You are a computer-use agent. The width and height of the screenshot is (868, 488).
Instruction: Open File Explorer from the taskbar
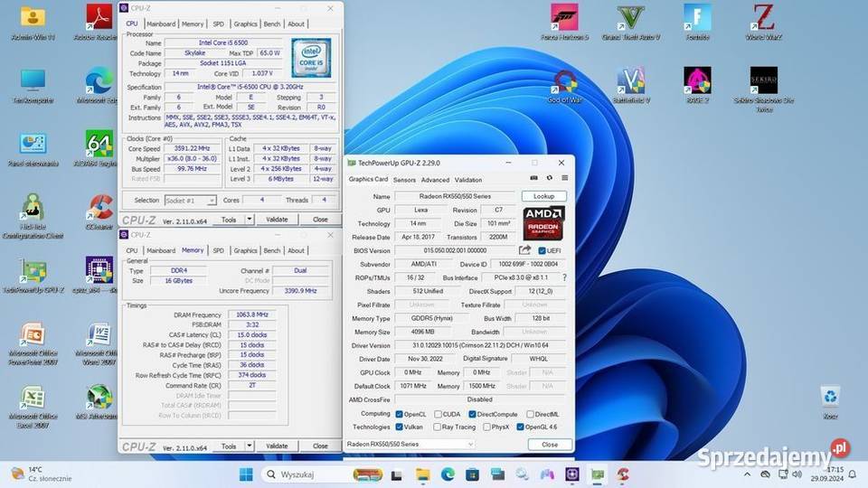tap(423, 474)
